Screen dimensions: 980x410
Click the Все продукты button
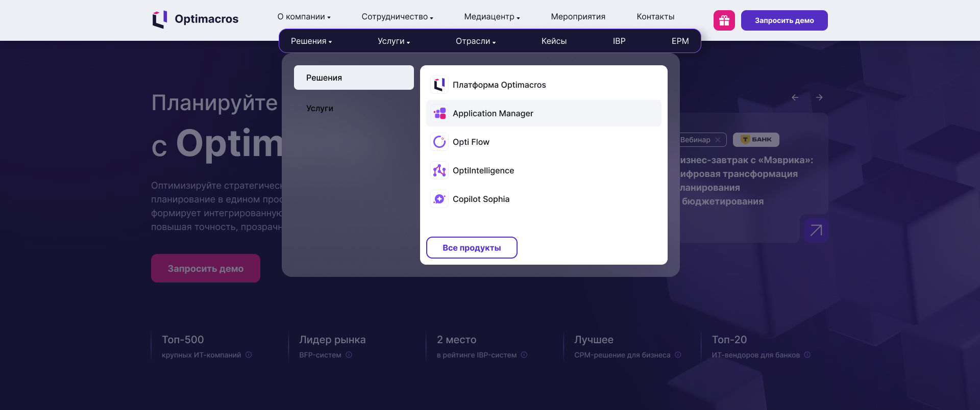472,248
